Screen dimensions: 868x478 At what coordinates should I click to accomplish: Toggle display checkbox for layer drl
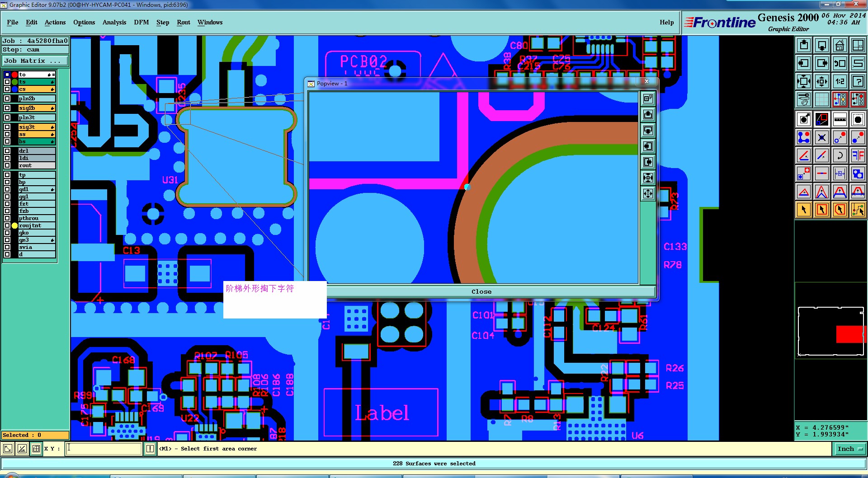point(7,151)
